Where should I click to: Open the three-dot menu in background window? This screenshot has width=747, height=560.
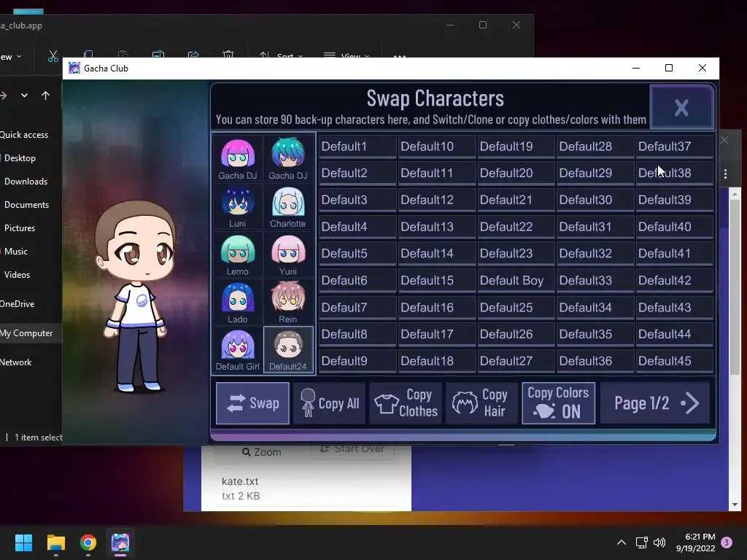(725, 174)
